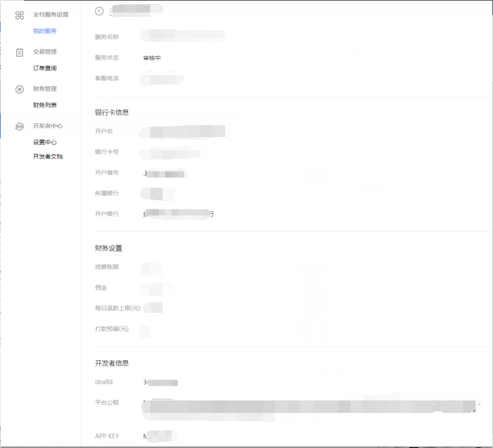
Task: Click the dealId value
Action: click(x=160, y=382)
